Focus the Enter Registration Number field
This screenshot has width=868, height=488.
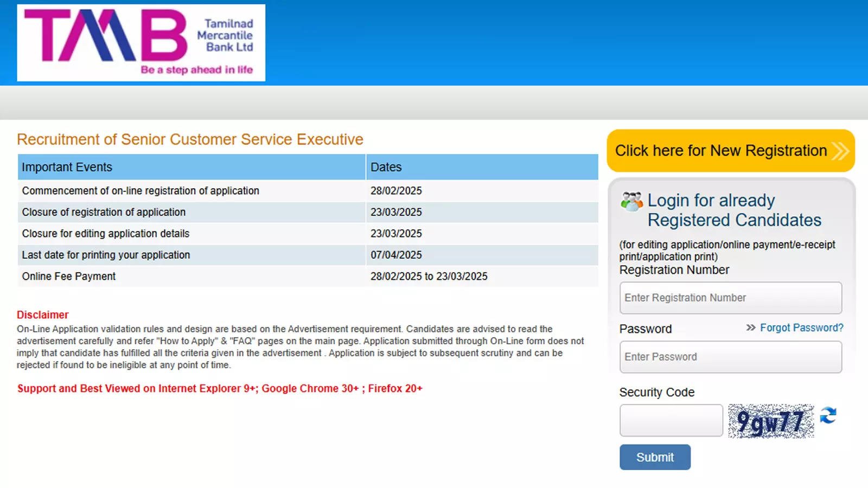pyautogui.click(x=731, y=298)
